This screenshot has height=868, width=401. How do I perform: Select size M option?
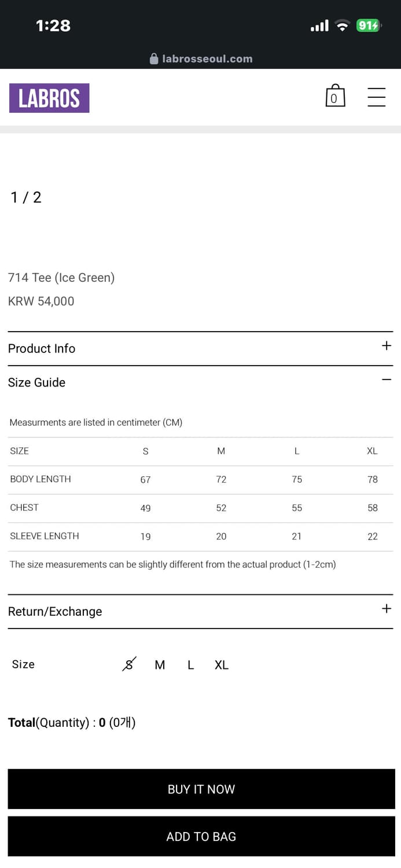[160, 665]
